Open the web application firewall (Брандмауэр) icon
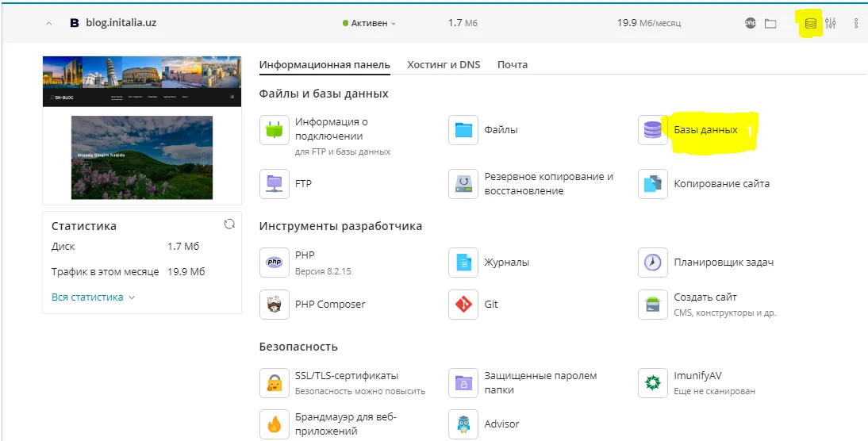The image size is (868, 441). click(274, 424)
